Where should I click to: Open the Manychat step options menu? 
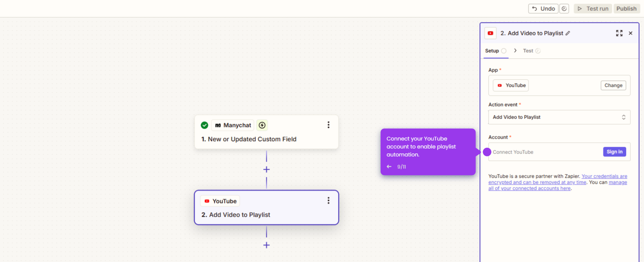[329, 125]
